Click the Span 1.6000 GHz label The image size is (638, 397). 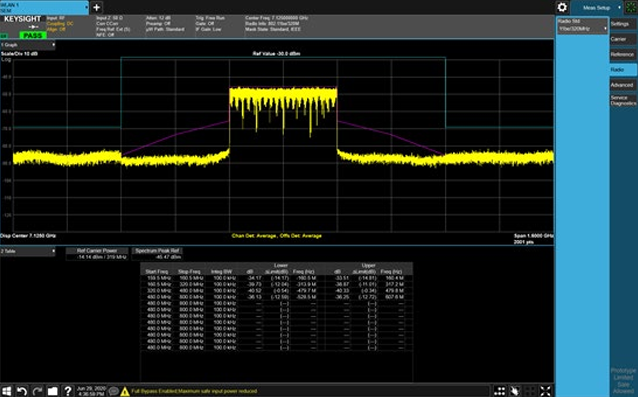click(x=534, y=236)
